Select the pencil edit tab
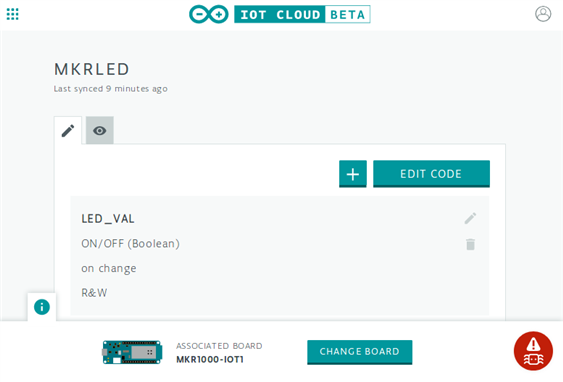The height and width of the screenshot is (382, 563). click(68, 131)
